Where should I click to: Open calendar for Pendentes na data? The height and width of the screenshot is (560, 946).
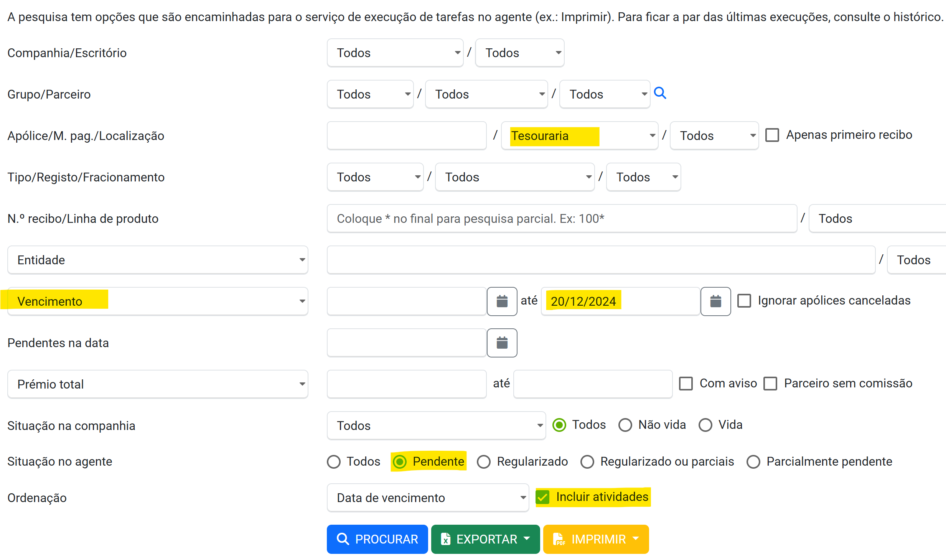(x=502, y=343)
